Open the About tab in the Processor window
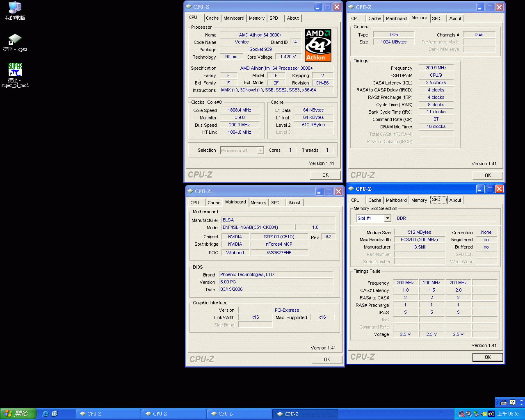The height and width of the screenshot is (420, 525). click(293, 18)
